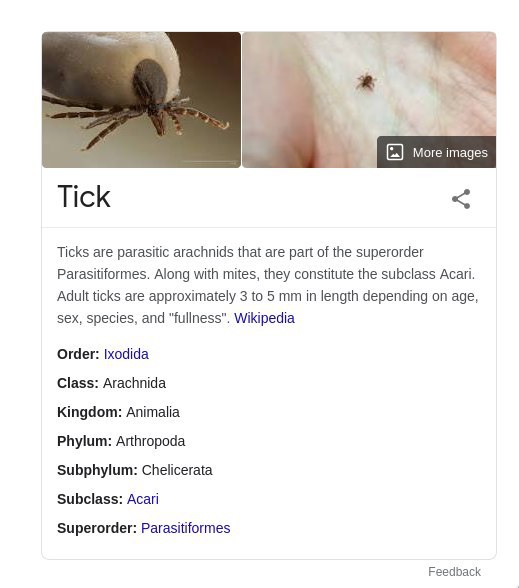Viewport: 519px width, 588px height.
Task: Click the Phylum: Arthropoda row
Action: coord(121,441)
